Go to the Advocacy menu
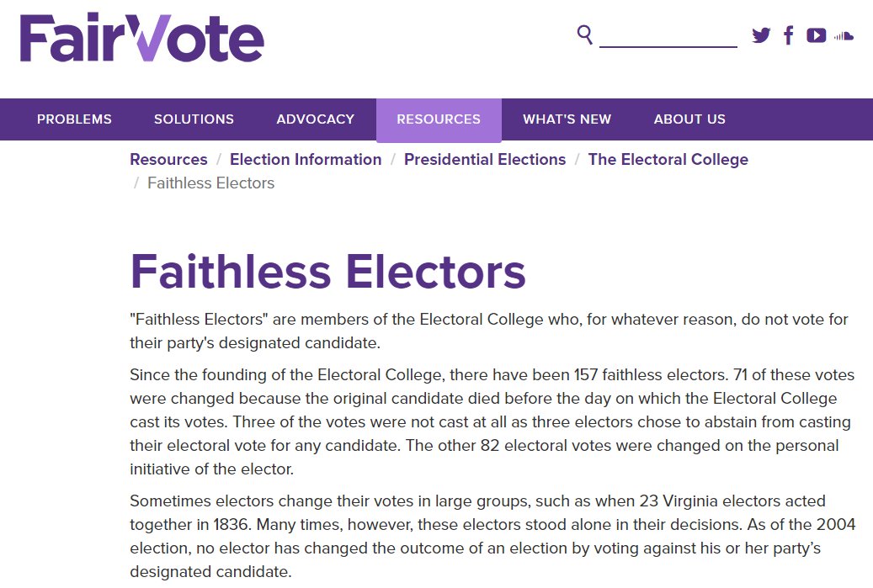The image size is (873, 588). click(315, 119)
